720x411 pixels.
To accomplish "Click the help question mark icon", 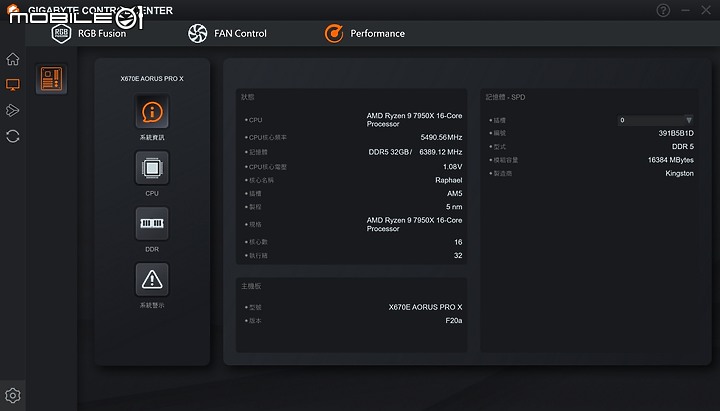I will click(663, 10).
